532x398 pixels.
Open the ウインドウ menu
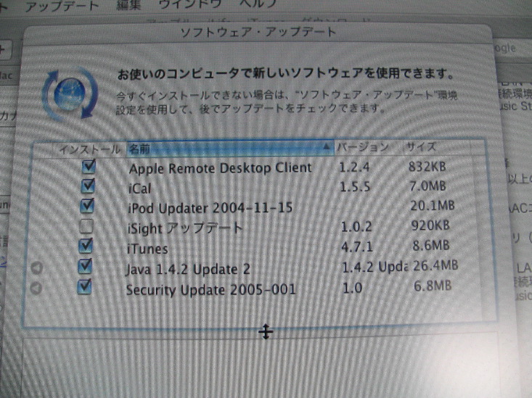(190, 4)
